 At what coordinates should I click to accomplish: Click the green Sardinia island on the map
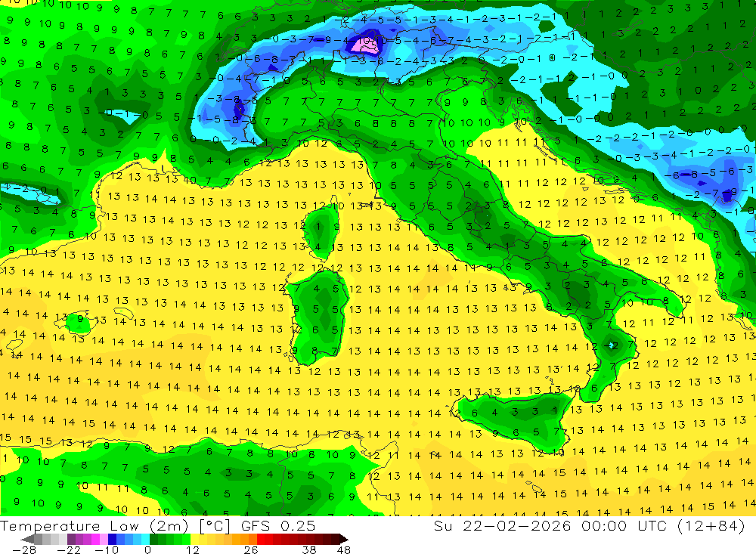pos(318,317)
